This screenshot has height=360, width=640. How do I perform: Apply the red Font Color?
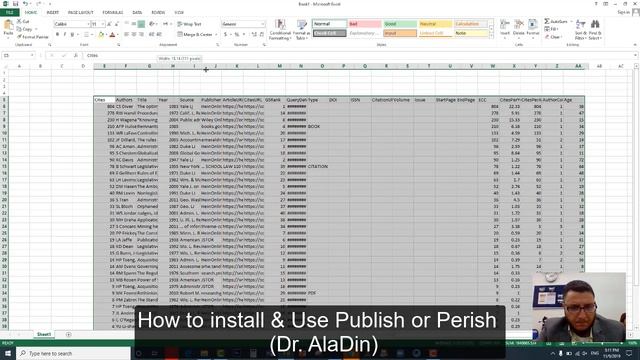[x=112, y=35]
